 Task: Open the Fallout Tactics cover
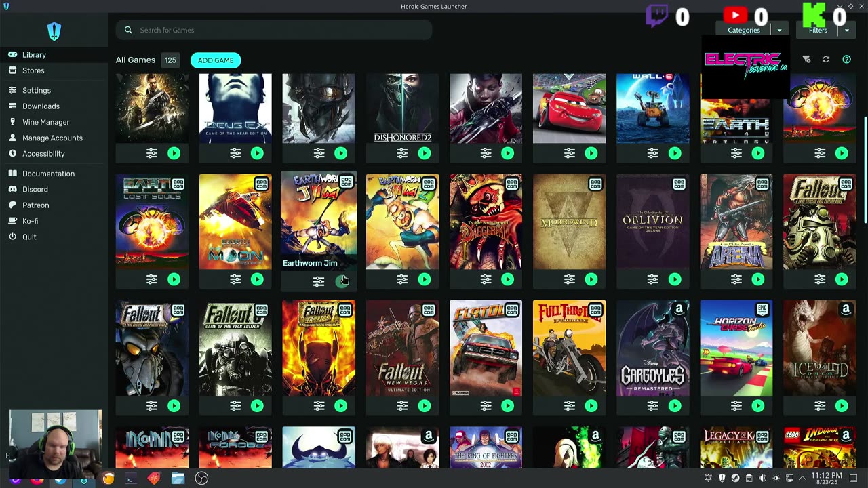[319, 348]
